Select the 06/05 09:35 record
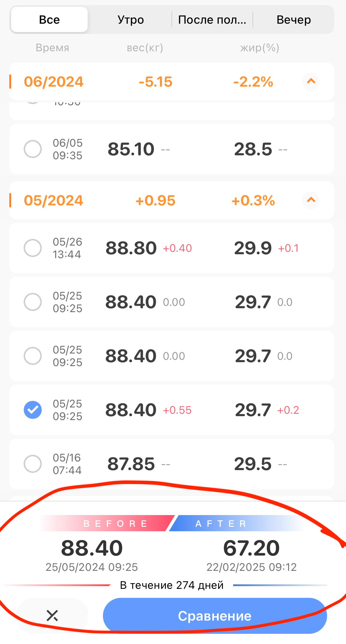The width and height of the screenshot is (346, 644). [33, 149]
